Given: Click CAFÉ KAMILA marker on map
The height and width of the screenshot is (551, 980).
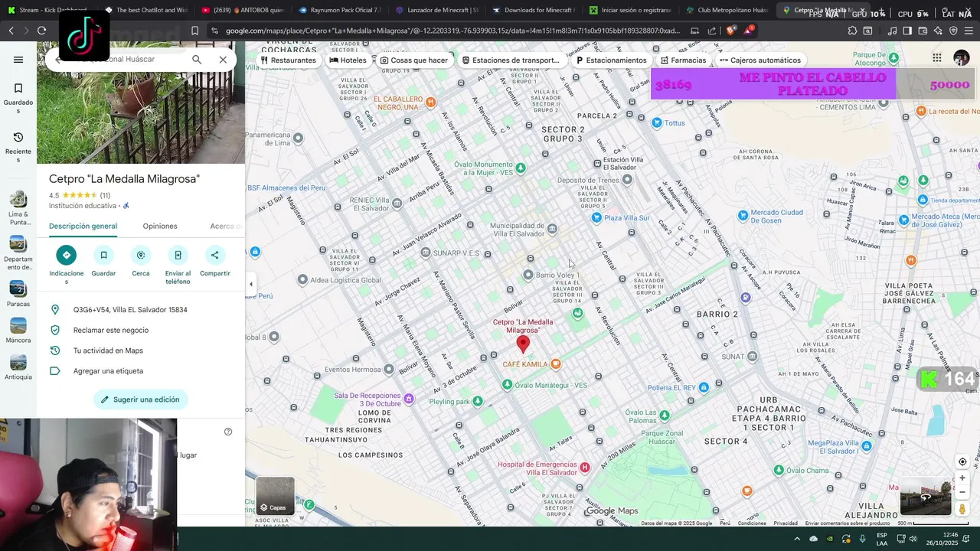Looking at the screenshot, I should click(x=556, y=364).
